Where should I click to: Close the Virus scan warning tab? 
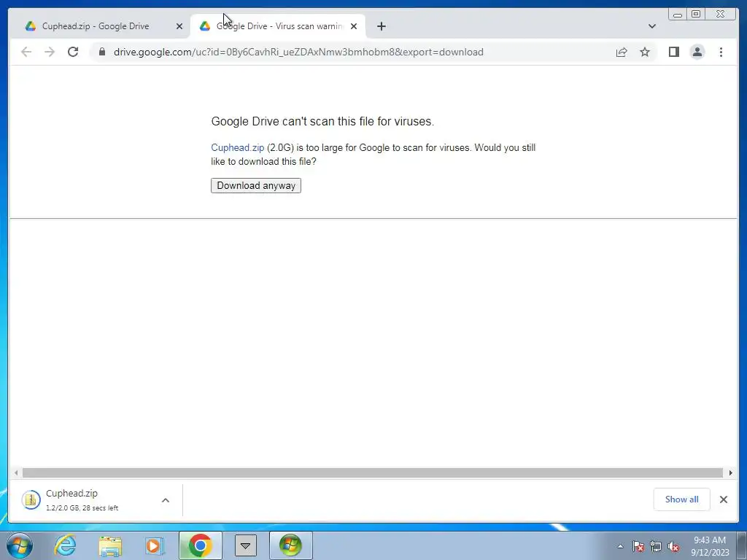click(354, 26)
